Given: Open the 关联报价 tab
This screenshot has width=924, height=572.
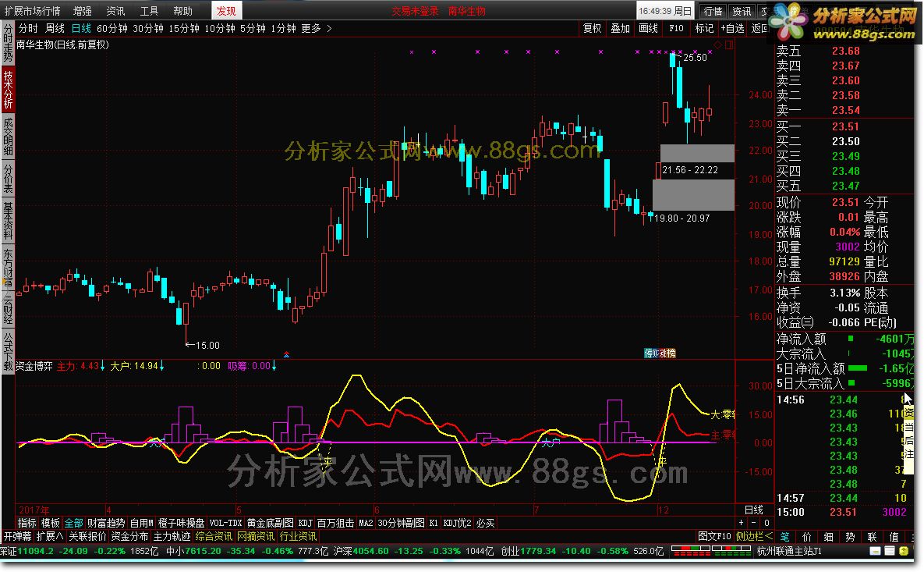Looking at the screenshot, I should (x=88, y=537).
